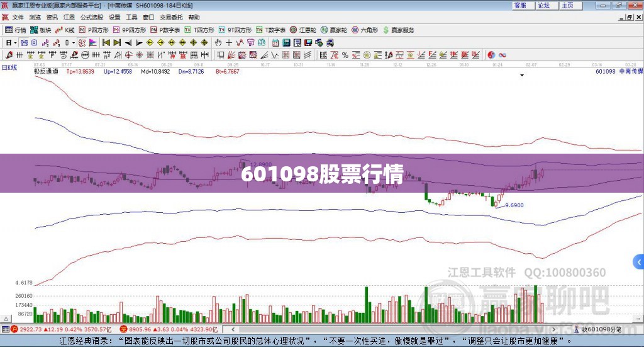
Task: Click the 极反通道 indicator label
Action: pyautogui.click(x=46, y=71)
